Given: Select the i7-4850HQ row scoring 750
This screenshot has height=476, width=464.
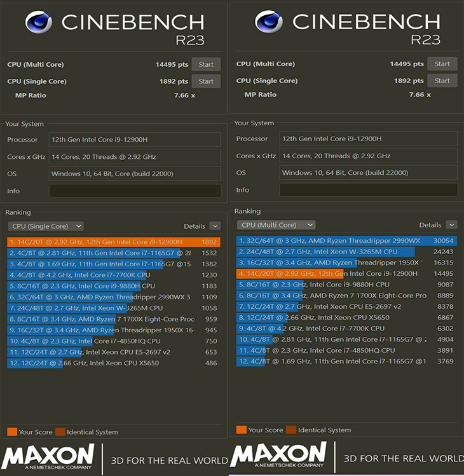Looking at the screenshot, I should [114, 341].
